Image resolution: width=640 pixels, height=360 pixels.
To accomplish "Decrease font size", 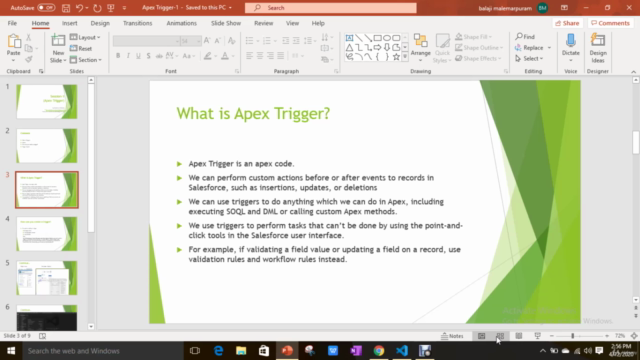I will tap(218, 40).
